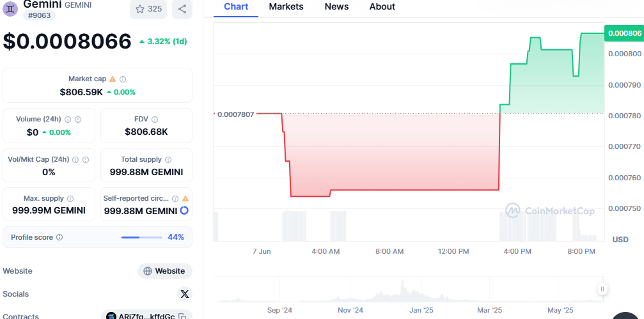Viewport: 644px width, 319px height.
Task: Open Total supply info icon
Action: point(168,160)
